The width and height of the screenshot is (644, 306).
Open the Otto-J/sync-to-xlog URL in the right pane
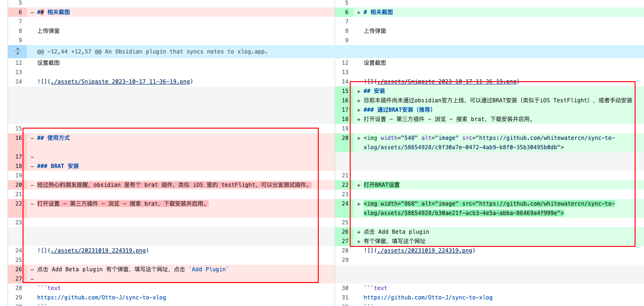[428, 298]
